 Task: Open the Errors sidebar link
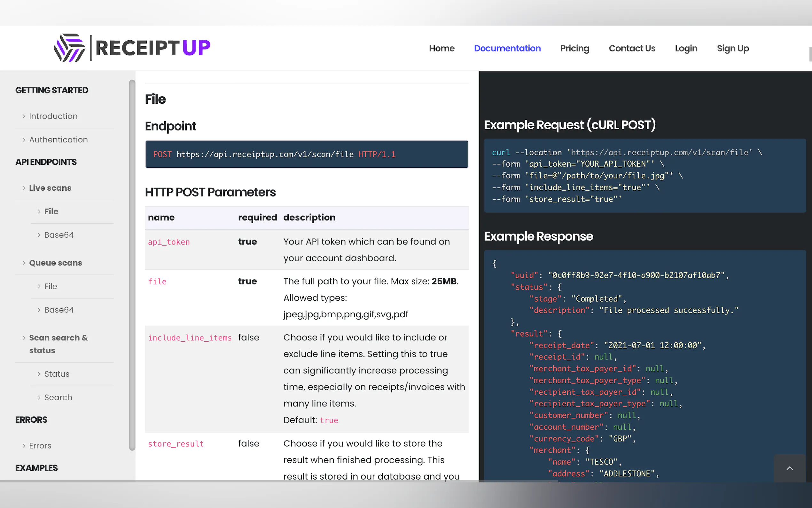(x=40, y=446)
